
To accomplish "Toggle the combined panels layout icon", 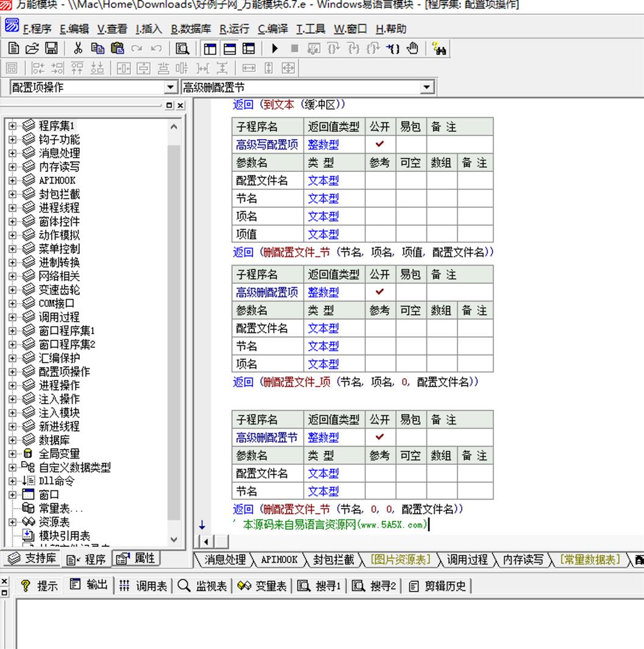I will (249, 49).
